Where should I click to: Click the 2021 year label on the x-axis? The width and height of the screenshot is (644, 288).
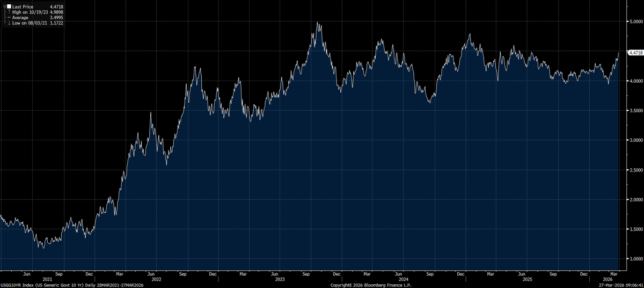(x=47, y=279)
